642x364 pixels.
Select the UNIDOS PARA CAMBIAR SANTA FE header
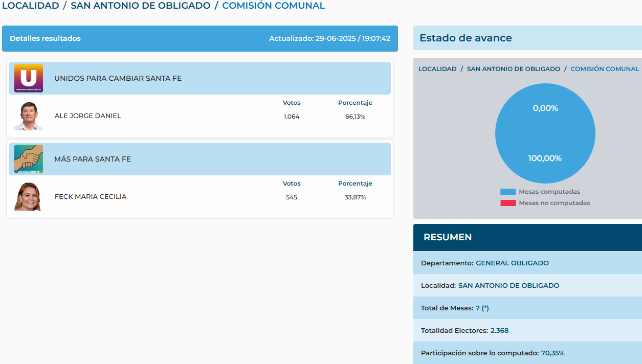(x=118, y=78)
